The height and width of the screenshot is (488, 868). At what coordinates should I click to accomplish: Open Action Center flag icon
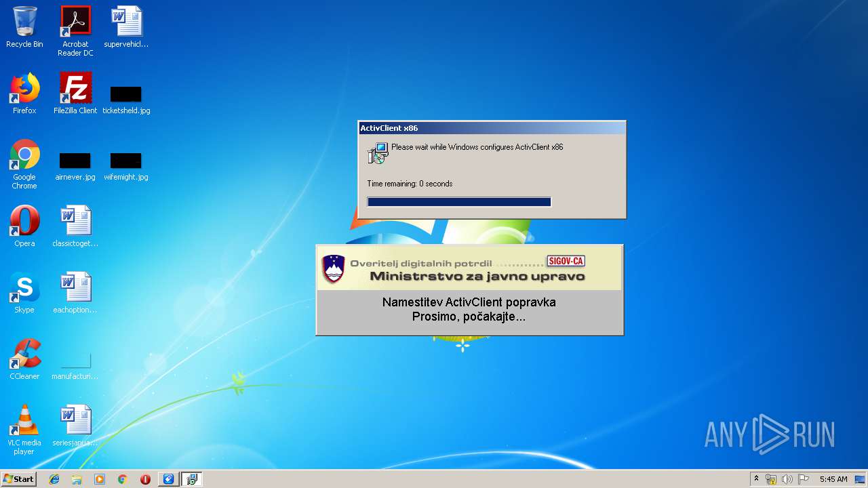point(804,479)
